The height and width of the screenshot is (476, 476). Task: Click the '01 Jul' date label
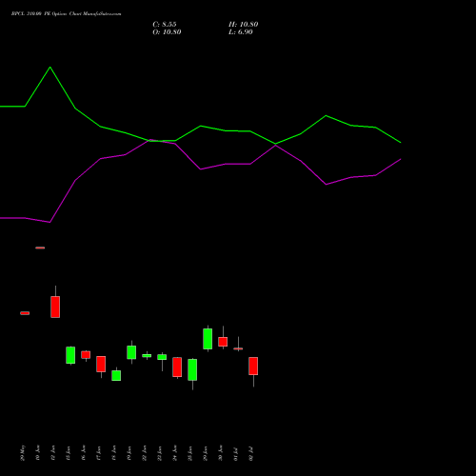(x=236, y=453)
